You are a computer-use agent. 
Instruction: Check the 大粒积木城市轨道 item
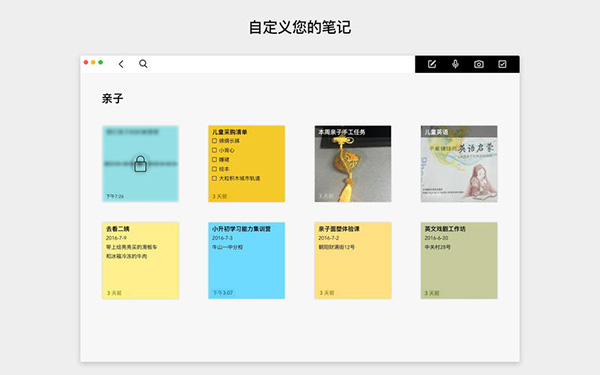pyautogui.click(x=214, y=178)
